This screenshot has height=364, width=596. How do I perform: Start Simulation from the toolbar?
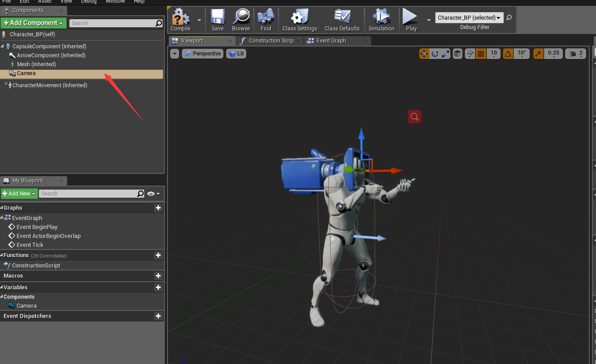pyautogui.click(x=381, y=18)
